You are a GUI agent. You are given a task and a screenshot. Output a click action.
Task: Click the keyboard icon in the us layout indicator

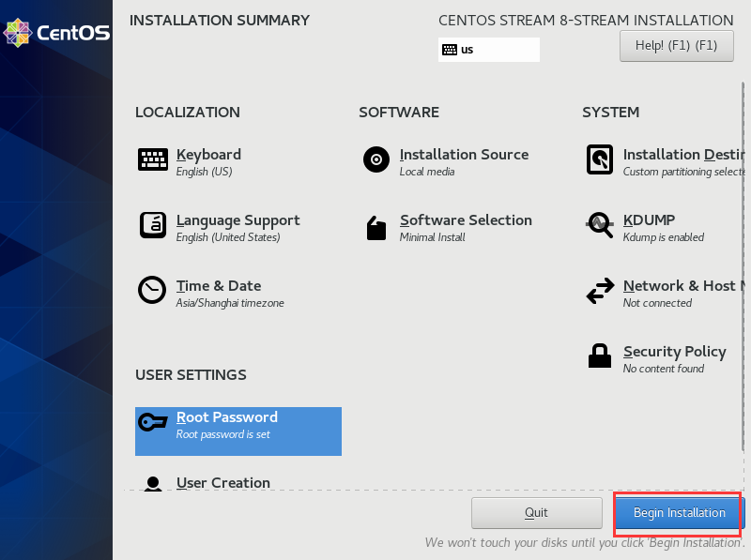pyautogui.click(x=450, y=50)
